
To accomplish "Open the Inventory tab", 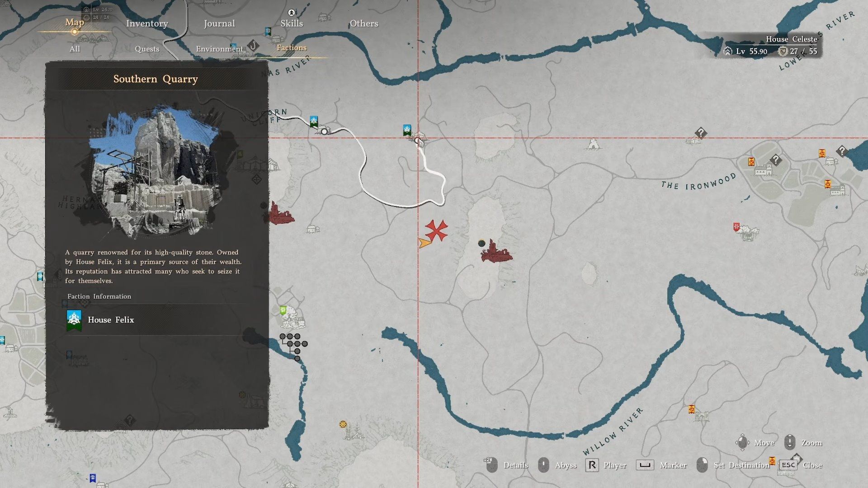I will pos(147,23).
